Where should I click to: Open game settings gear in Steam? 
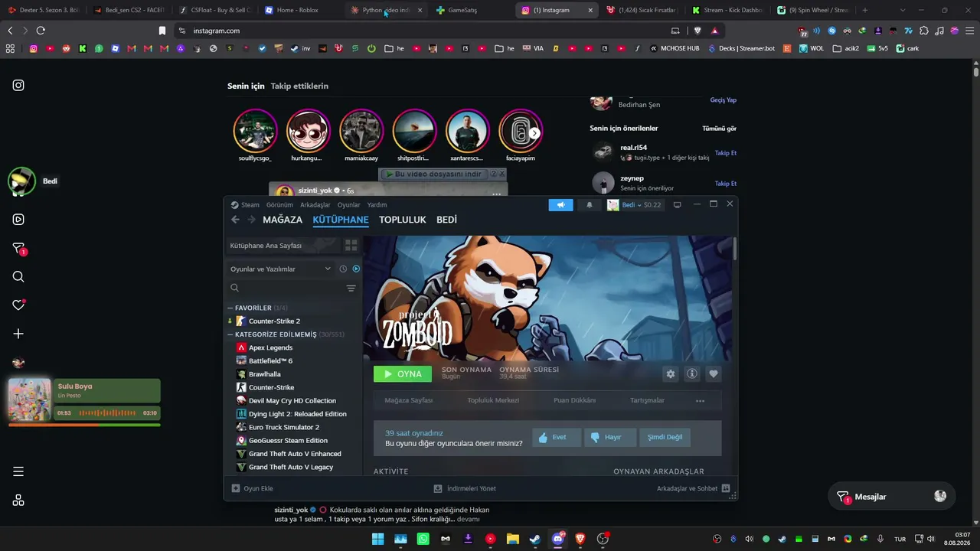(x=671, y=374)
